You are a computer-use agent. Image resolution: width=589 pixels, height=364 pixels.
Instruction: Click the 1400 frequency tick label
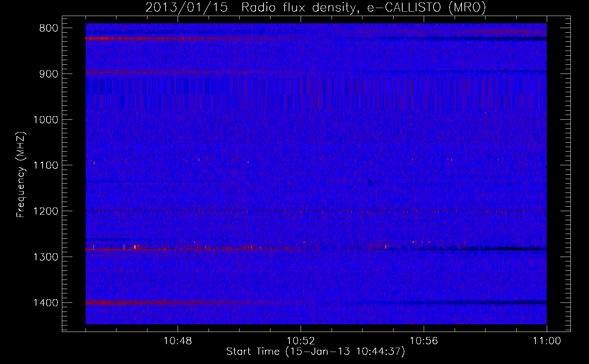[x=46, y=303]
